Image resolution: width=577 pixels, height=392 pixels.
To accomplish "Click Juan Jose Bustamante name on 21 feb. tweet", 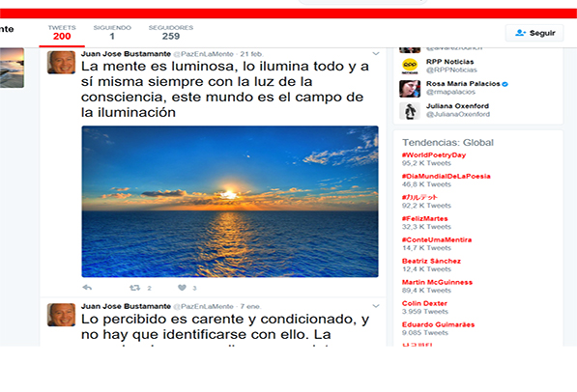I will coord(126,54).
